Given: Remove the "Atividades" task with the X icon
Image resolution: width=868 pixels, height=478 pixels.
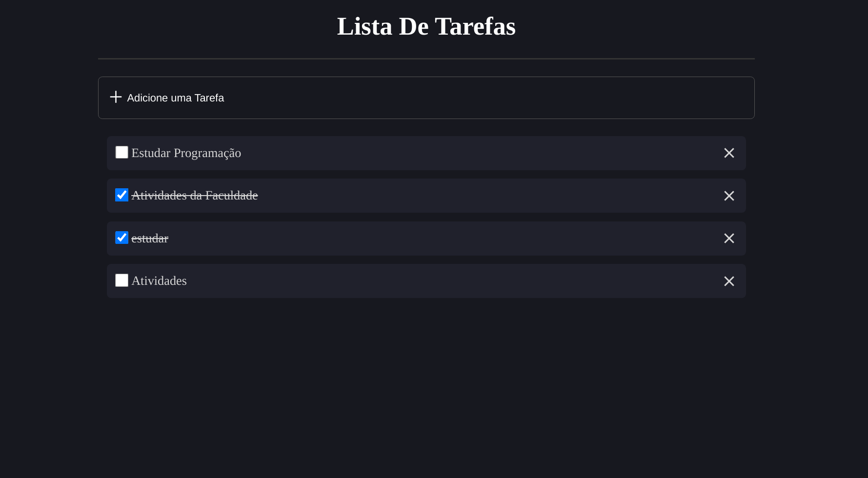Looking at the screenshot, I should 729,281.
